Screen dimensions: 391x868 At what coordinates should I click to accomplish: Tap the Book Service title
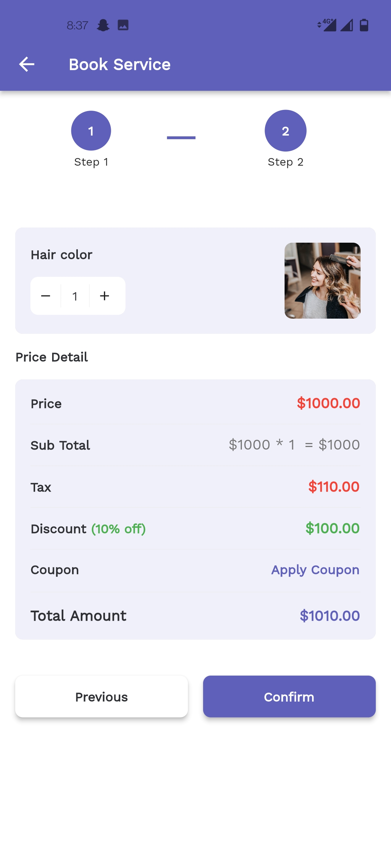click(x=119, y=64)
